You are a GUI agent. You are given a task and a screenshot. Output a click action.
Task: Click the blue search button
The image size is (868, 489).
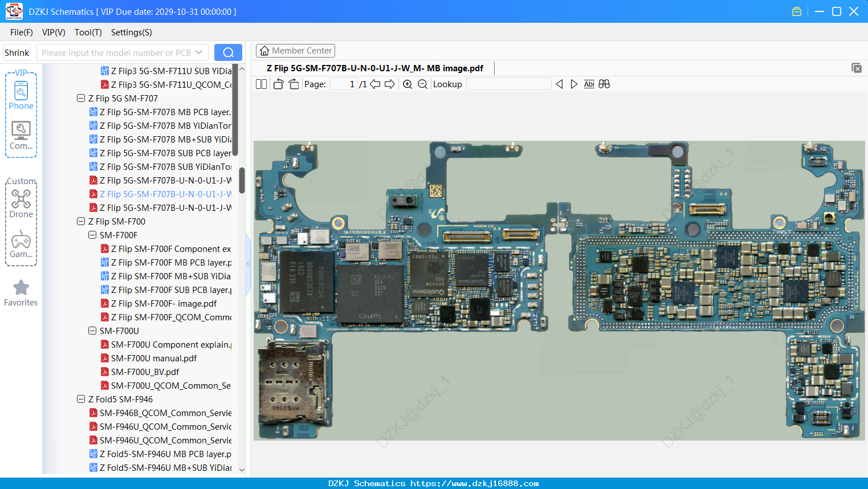(228, 52)
